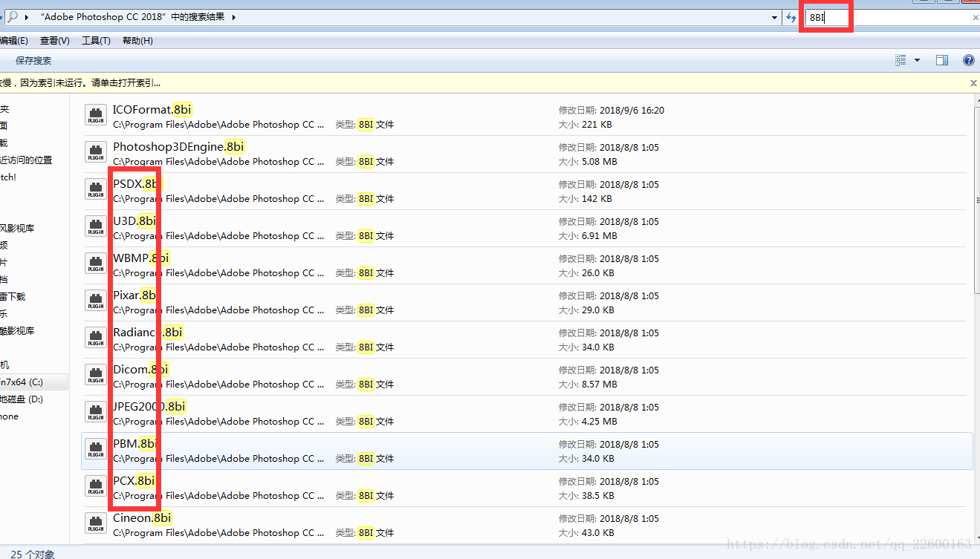Screen dimensions: 980x559
Task: Click the 8BI search input field
Action: 888,17
